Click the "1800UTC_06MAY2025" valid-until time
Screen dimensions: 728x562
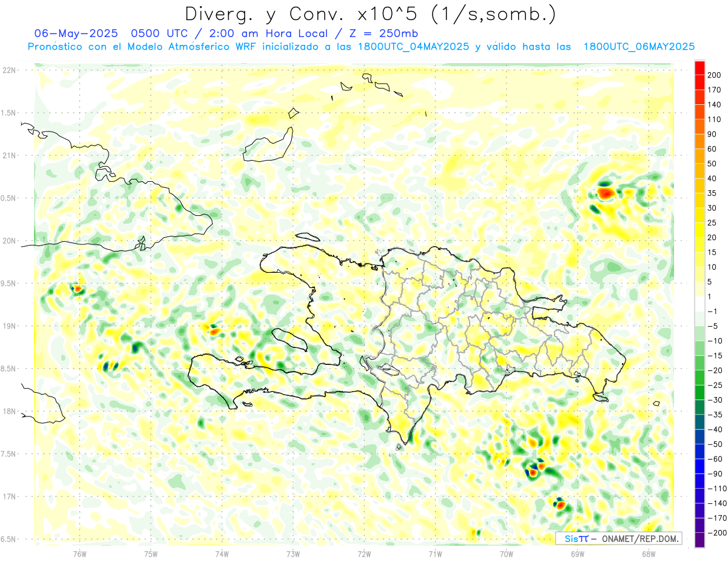pos(639,47)
